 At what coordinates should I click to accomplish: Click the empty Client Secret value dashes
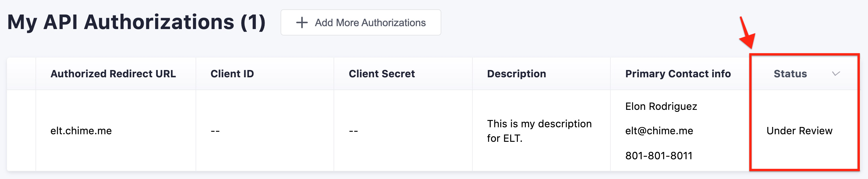coord(353,131)
